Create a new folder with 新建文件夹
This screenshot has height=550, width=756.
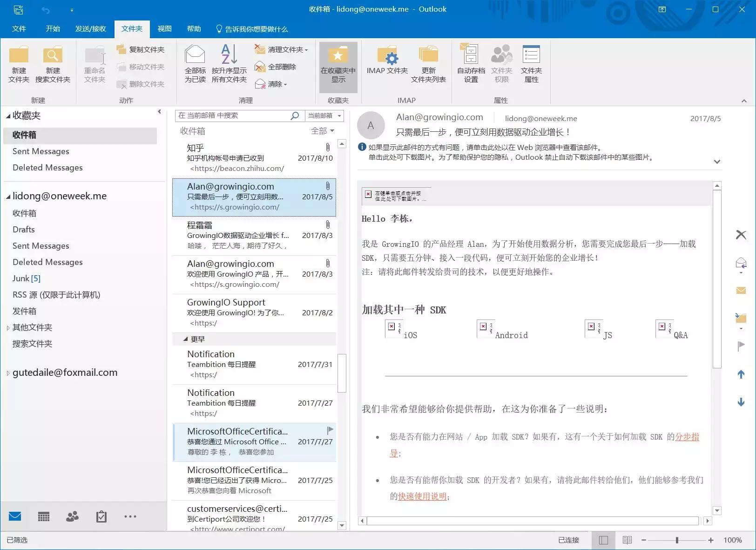(18, 64)
